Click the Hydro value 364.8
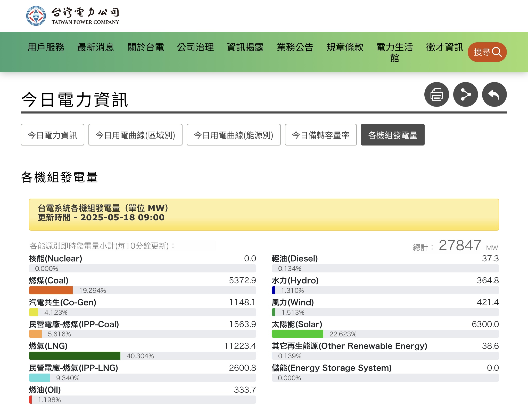This screenshot has width=528, height=420. point(488,280)
